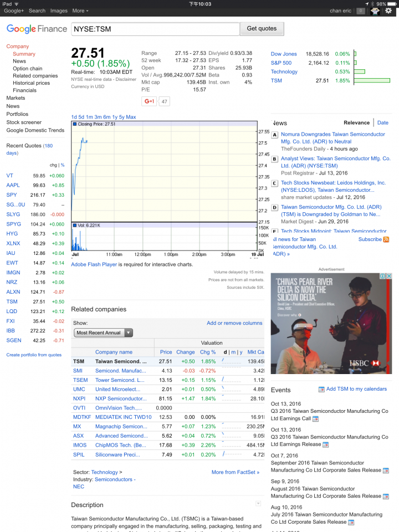Click the NYSE:TSM search field
The image size is (399, 532).
[155, 29]
